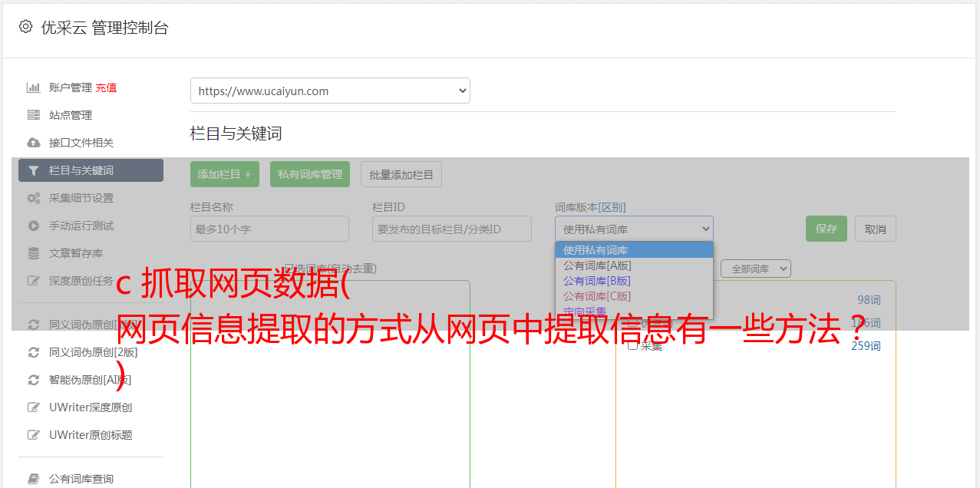Choose 公有词库[C版] option
980x488 pixels.
[x=634, y=296]
